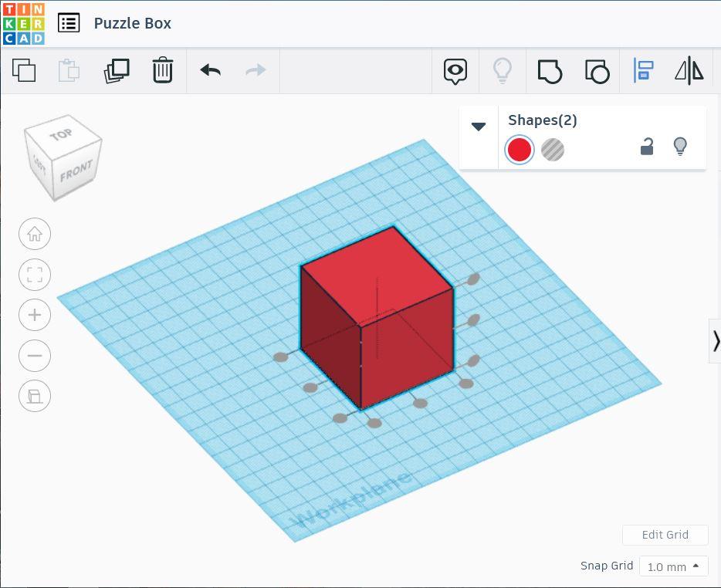
Task: Copy the selected shapes
Action: pyautogui.click(x=24, y=70)
